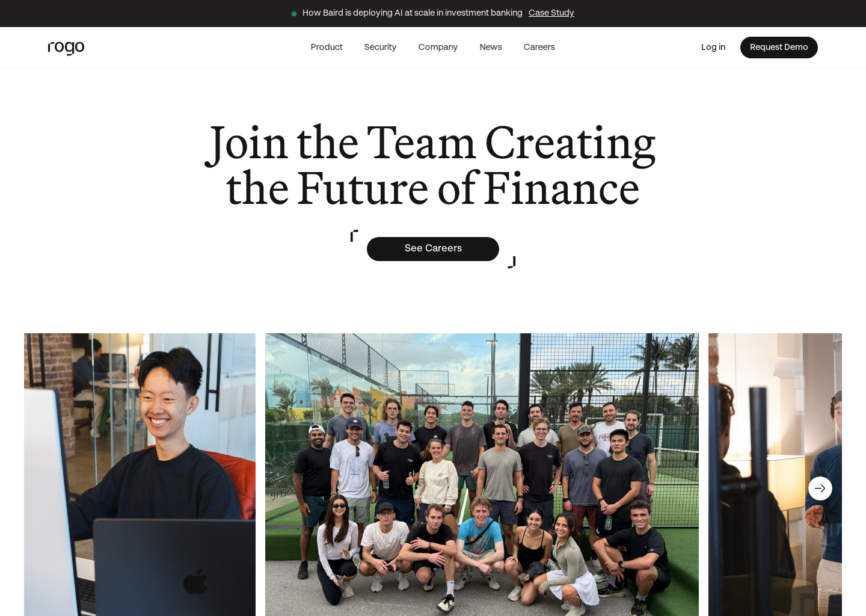Click the See Careers button

pyautogui.click(x=433, y=249)
